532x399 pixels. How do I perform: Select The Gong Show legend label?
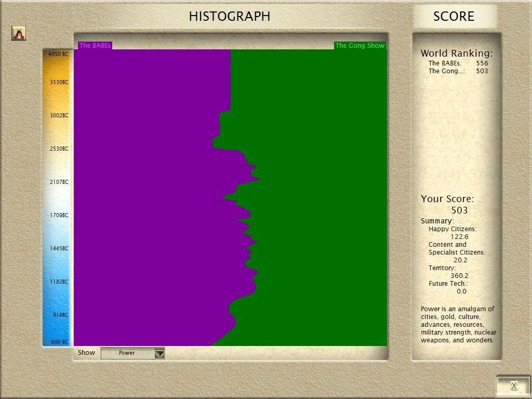tap(360, 46)
